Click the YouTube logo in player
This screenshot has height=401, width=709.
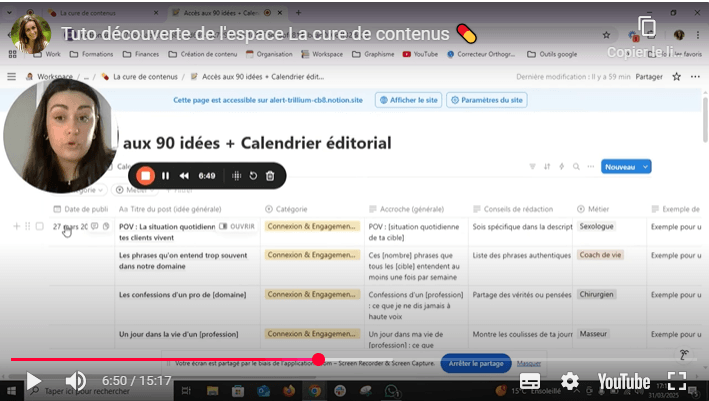click(x=623, y=381)
